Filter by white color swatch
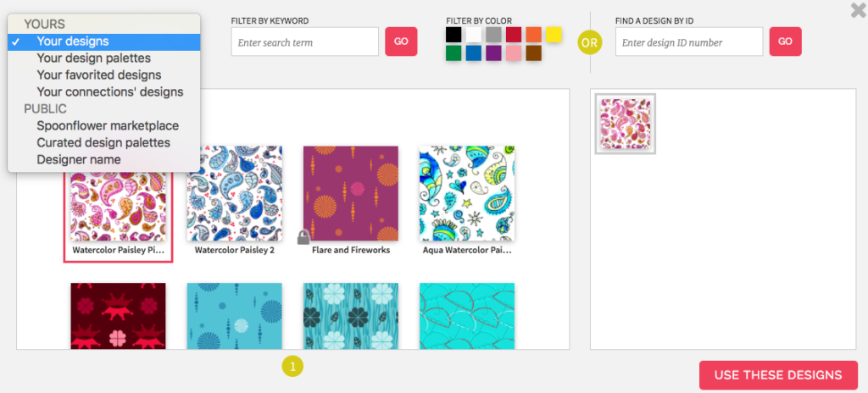The height and width of the screenshot is (393, 868). pyautogui.click(x=473, y=35)
